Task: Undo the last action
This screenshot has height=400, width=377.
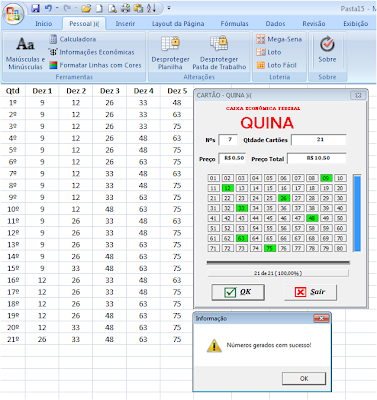Action: point(48,8)
